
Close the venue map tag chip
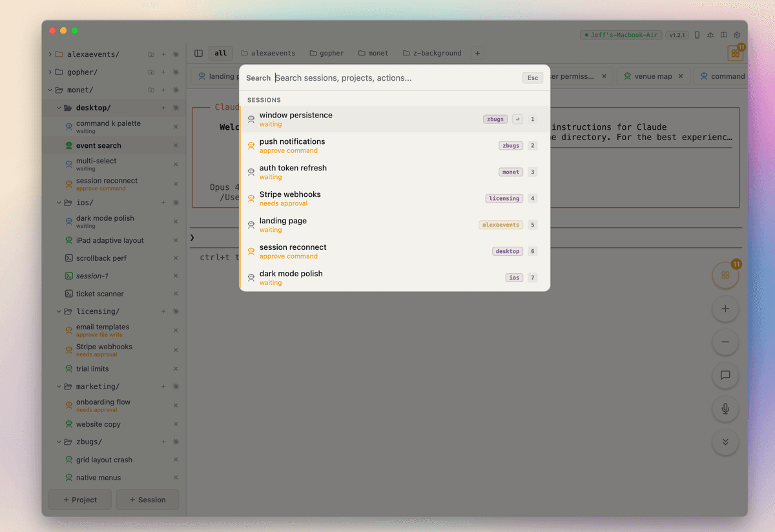pos(680,76)
